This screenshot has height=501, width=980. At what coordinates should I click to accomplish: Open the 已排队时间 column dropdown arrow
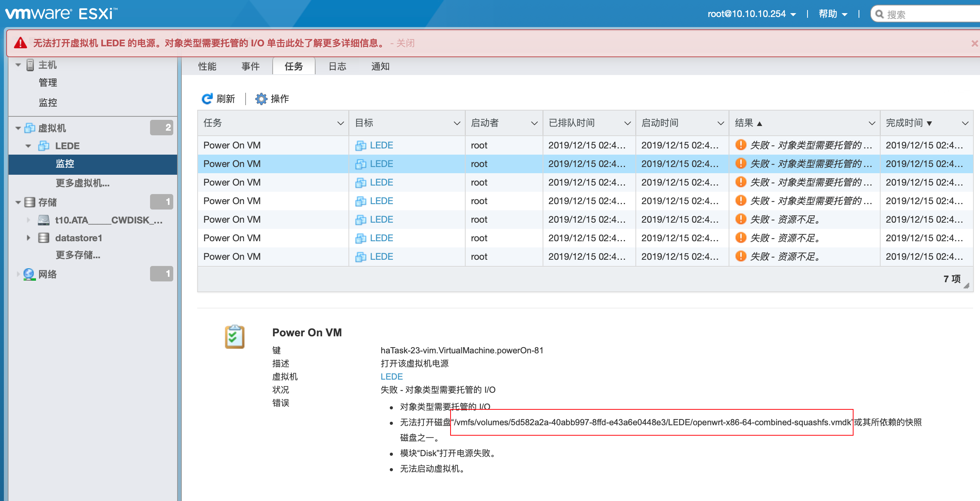(628, 123)
